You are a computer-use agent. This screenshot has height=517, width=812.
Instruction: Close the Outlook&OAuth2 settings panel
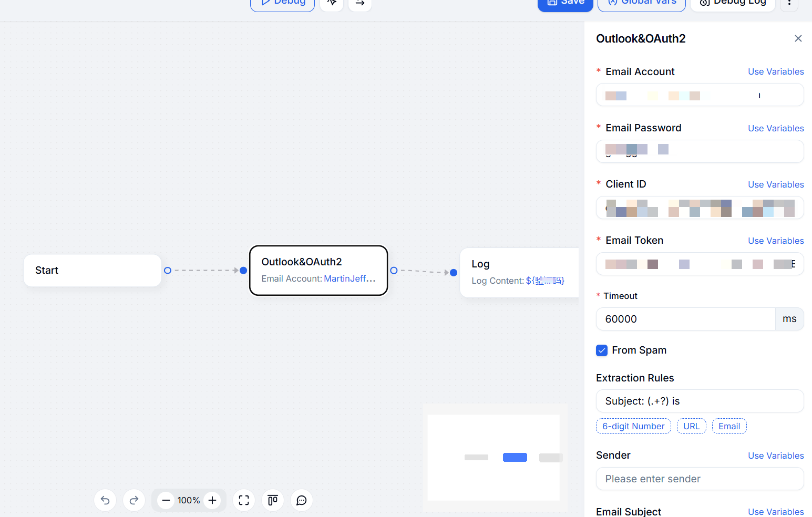[798, 38]
